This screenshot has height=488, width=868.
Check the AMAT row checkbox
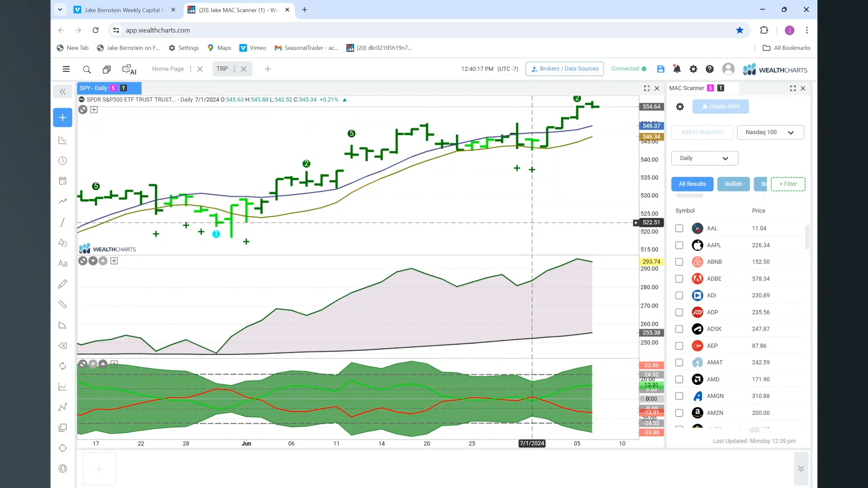pyautogui.click(x=679, y=362)
